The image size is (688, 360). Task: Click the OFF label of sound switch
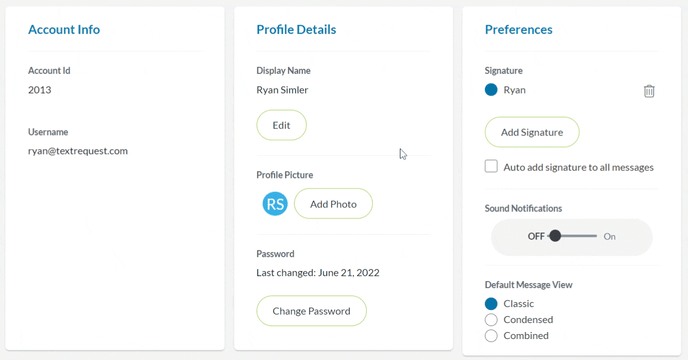[536, 237]
